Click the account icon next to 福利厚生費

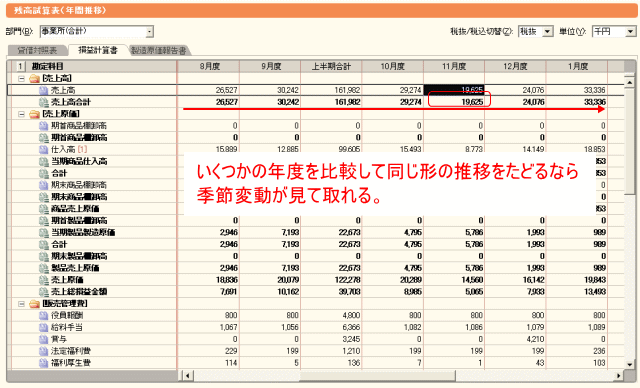44,363
